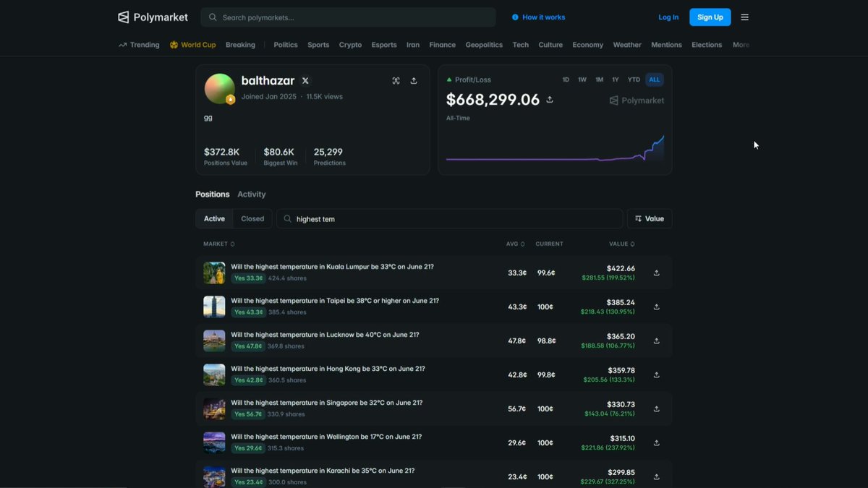
Task: Click the $422.66 value text
Action: (x=621, y=269)
